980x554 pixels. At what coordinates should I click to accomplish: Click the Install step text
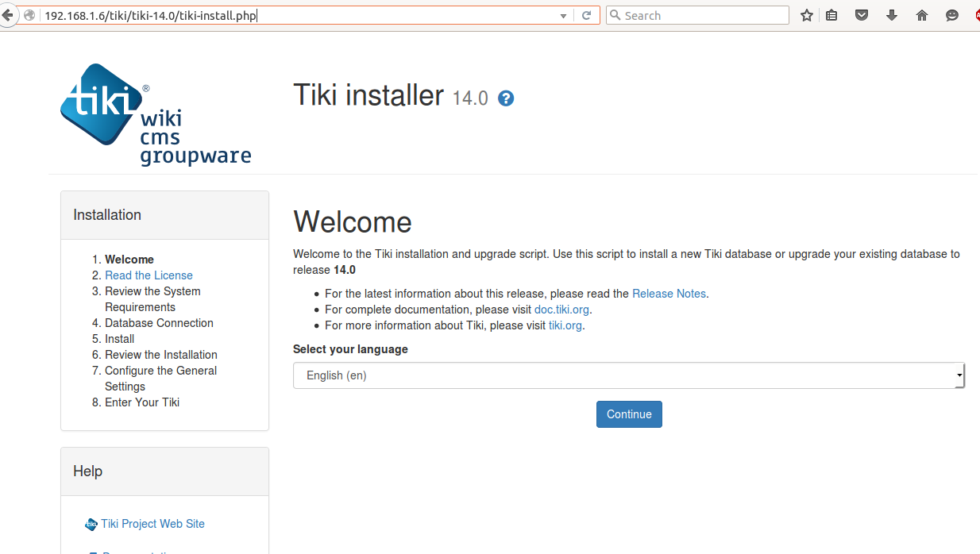[x=119, y=339]
